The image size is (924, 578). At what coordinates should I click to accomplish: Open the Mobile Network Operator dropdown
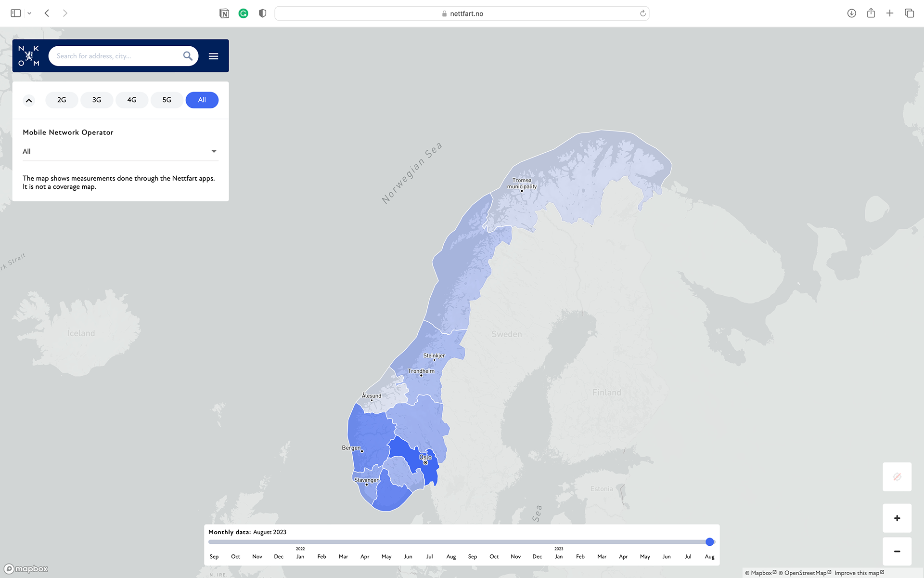pos(120,151)
